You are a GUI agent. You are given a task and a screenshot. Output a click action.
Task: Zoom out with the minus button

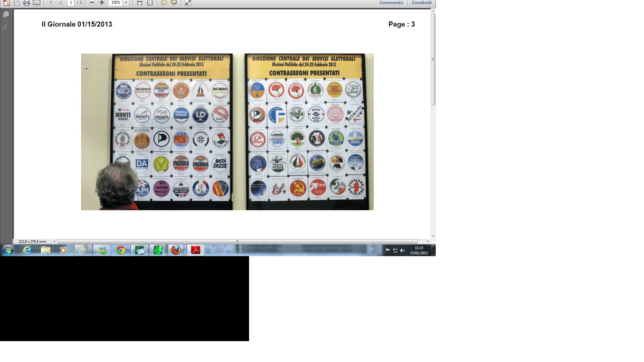coord(92,3)
